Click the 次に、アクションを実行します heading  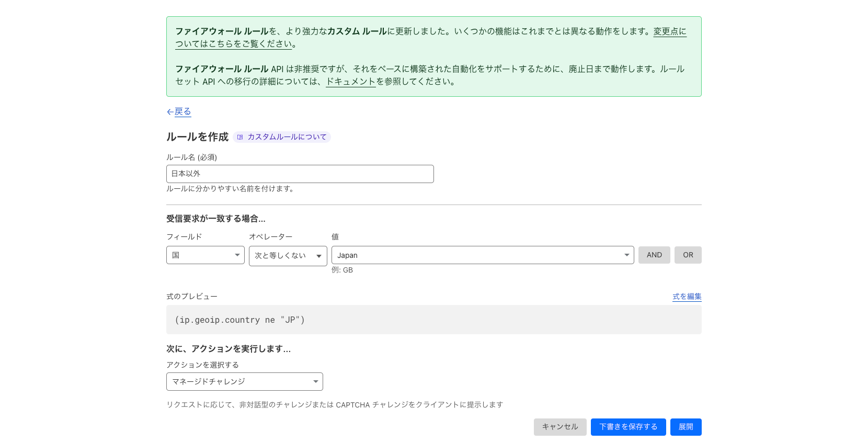click(x=229, y=349)
